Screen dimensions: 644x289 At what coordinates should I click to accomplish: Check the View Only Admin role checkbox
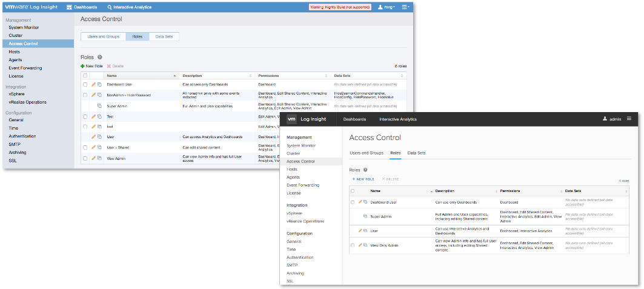(x=353, y=245)
